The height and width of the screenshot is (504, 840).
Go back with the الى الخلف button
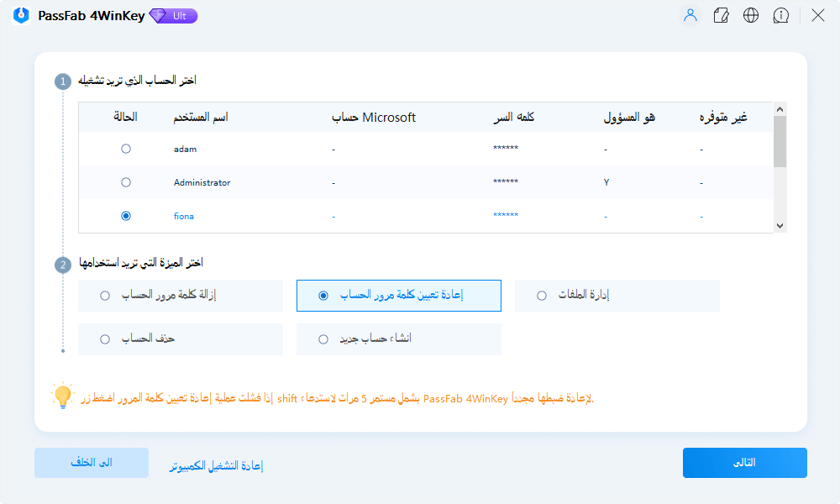click(91, 463)
